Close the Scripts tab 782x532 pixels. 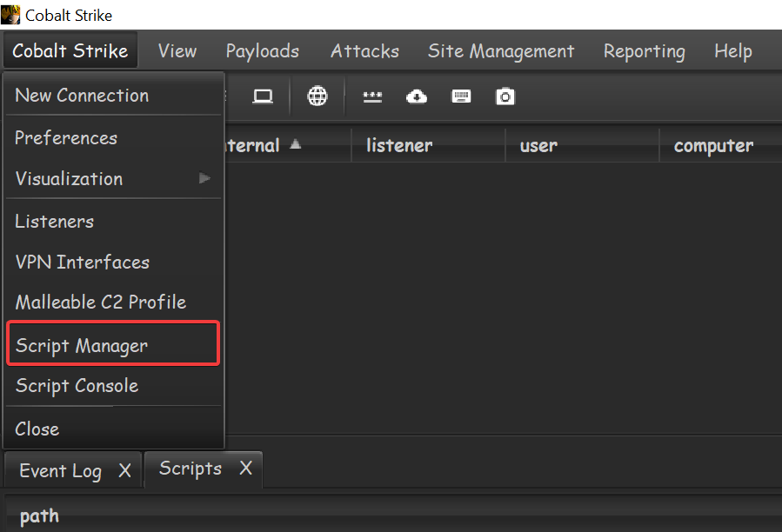point(245,468)
